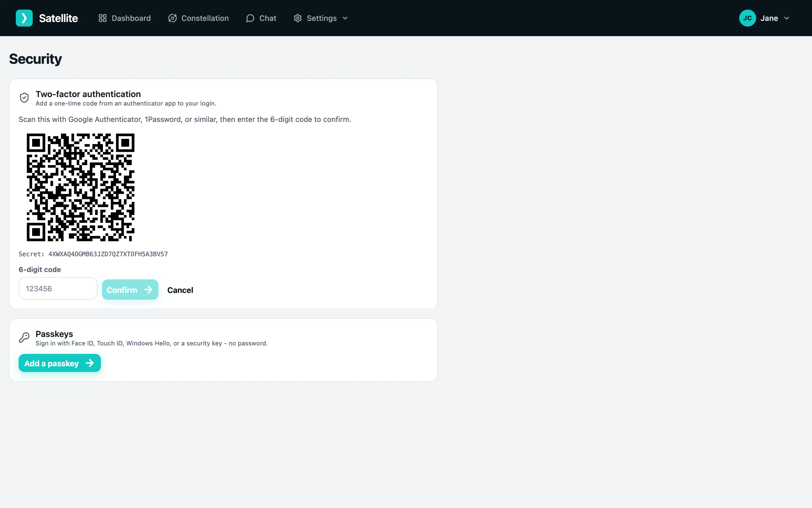Click the arrow on Add a passkey

tap(90, 363)
